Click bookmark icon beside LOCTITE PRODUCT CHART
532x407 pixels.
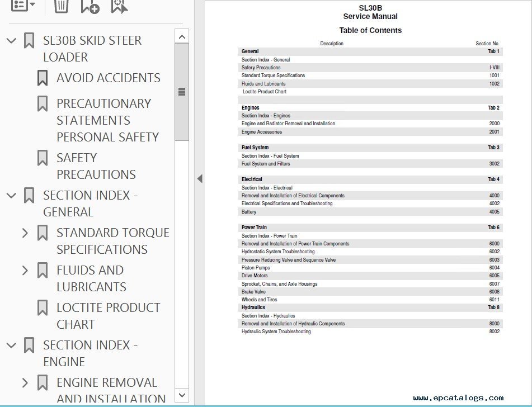43,307
